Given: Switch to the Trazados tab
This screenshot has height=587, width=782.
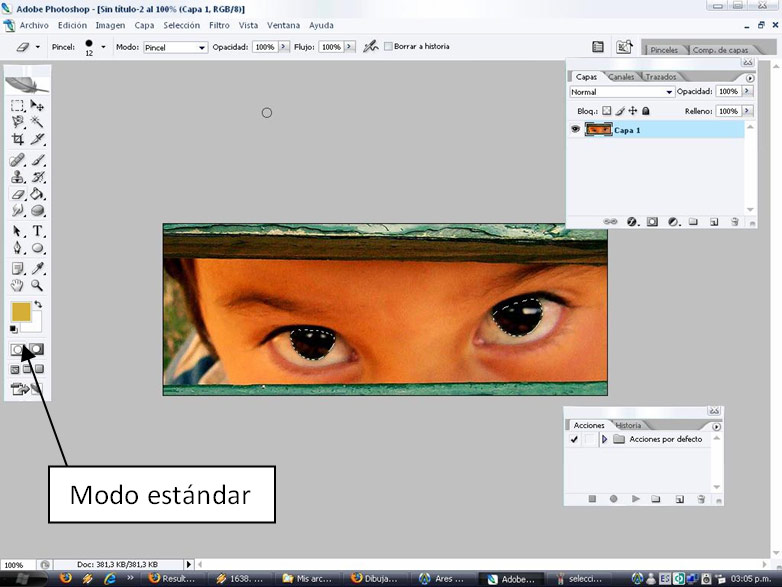Looking at the screenshot, I should click(x=661, y=77).
